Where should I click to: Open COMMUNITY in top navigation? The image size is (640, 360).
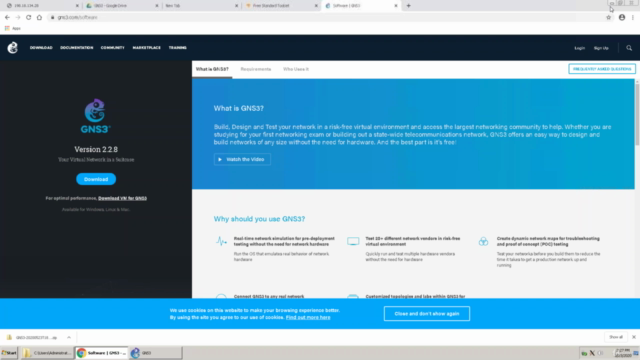113,48
